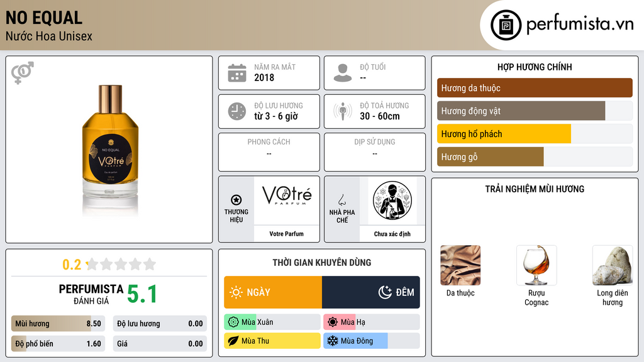The image size is (644, 362).
Task: Click the Chưa xác định perfumer label
Action: 392,234
